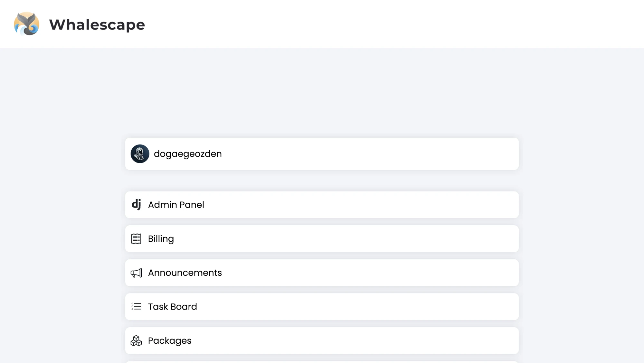Viewport: 644px width, 363px height.
Task: Click the Whalescape whale tail logo
Action: (27, 24)
